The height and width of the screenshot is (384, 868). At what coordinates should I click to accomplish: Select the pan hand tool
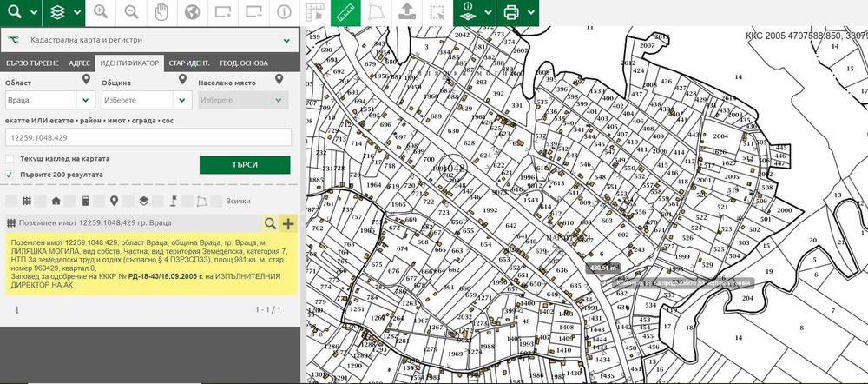tap(161, 12)
